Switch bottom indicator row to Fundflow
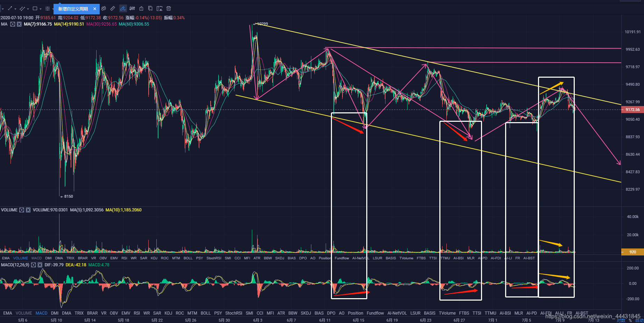The image size is (644, 323). click(x=375, y=313)
